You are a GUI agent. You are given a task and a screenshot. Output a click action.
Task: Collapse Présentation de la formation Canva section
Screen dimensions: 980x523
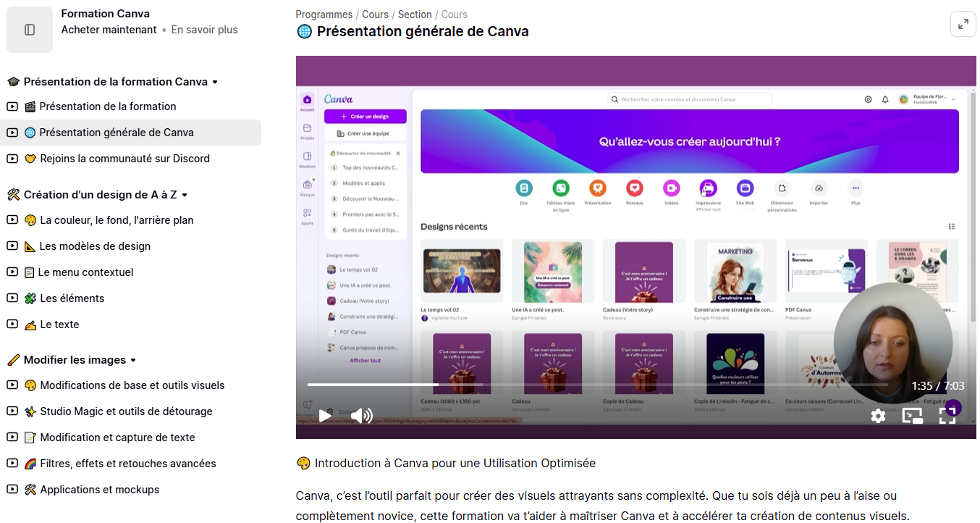coord(215,83)
